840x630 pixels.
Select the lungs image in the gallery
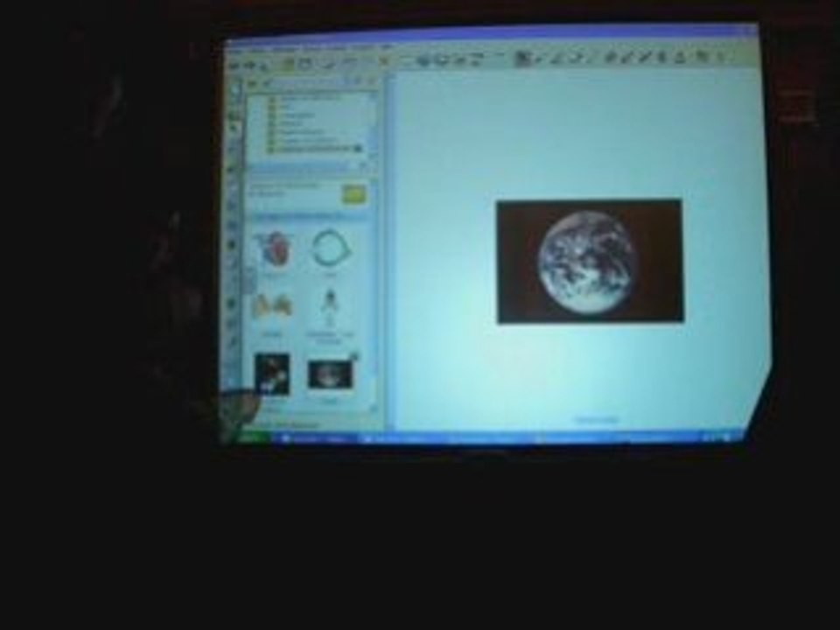pos(272,307)
